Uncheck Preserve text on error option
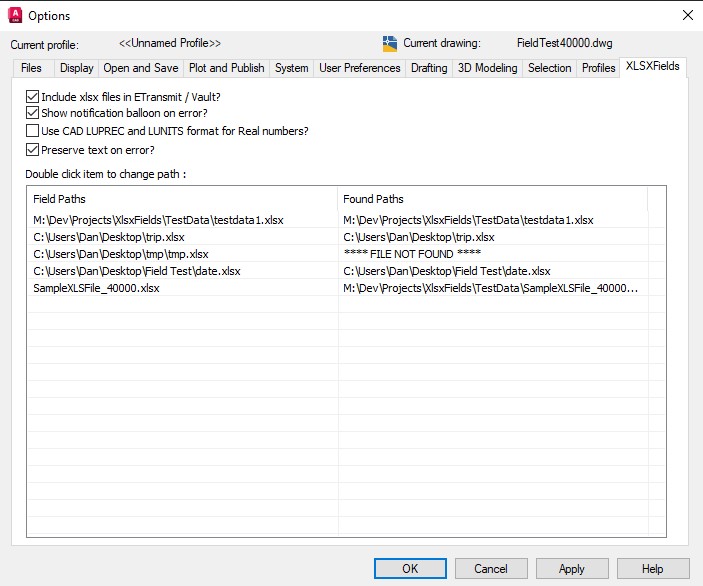 click(33, 150)
